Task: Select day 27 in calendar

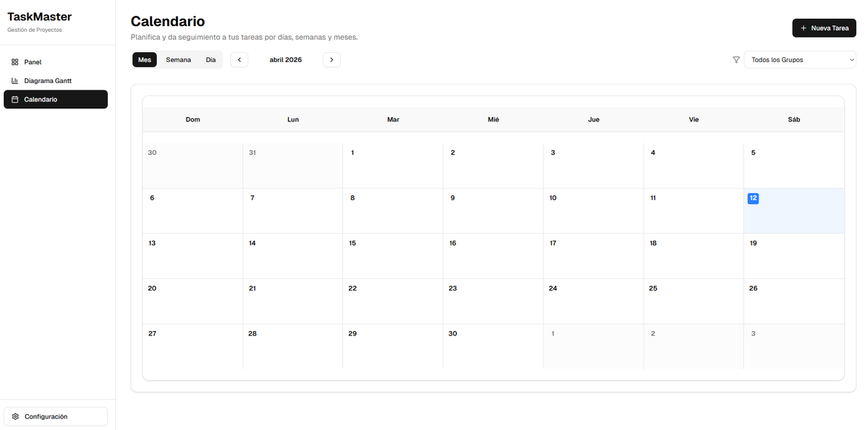Action: pos(192,346)
